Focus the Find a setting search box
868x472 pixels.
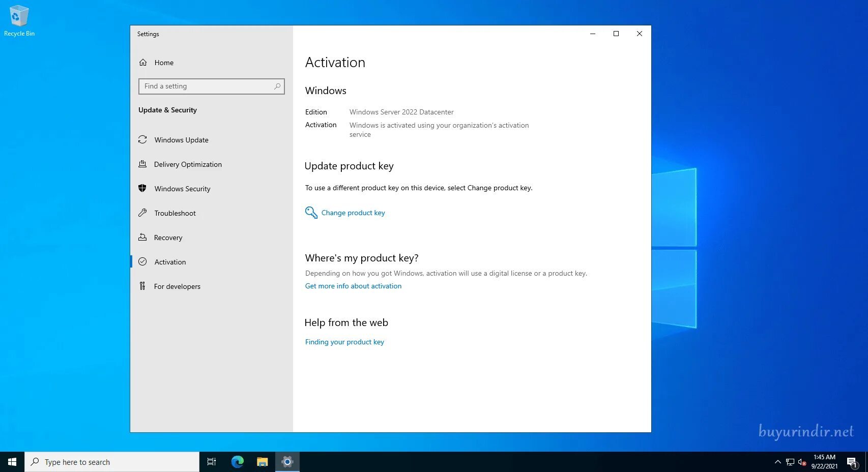click(x=211, y=86)
